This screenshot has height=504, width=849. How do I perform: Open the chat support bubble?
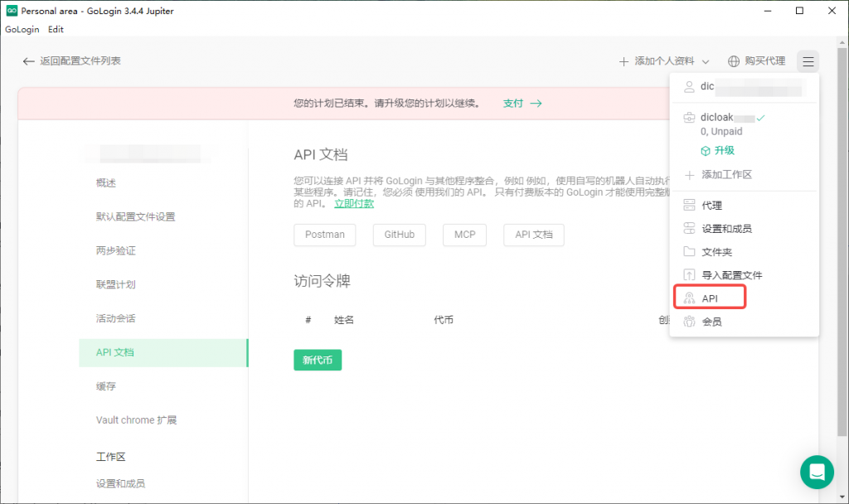pyautogui.click(x=817, y=472)
